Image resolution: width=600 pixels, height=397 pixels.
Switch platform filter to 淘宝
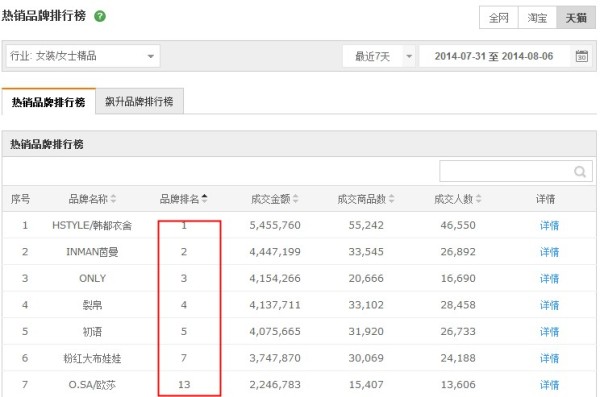tap(537, 18)
